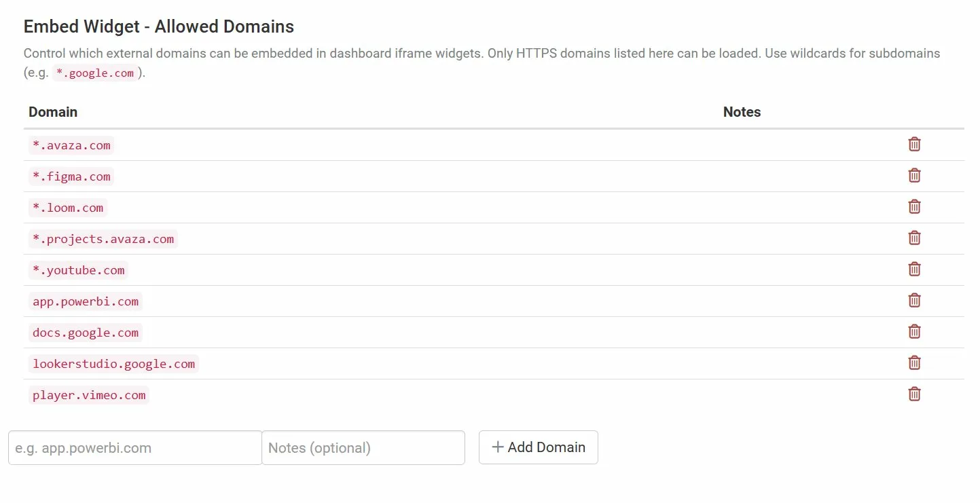The height and width of the screenshot is (503, 980).
Task: Click the Domain column header
Action: pyautogui.click(x=53, y=112)
